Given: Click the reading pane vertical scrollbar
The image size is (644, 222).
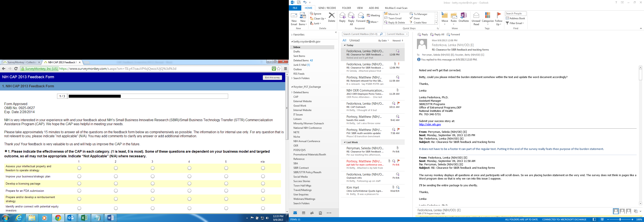Looking at the screenshot, I should click(x=640, y=136).
